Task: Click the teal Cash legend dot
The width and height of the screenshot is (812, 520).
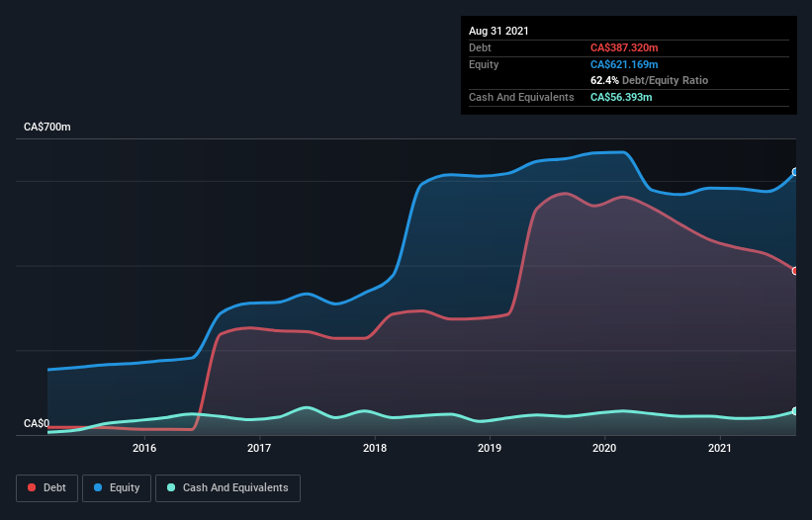Action: (x=171, y=487)
